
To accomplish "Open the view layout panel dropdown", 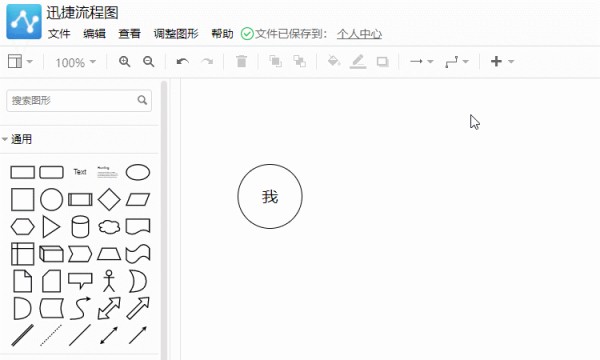I will pos(20,61).
